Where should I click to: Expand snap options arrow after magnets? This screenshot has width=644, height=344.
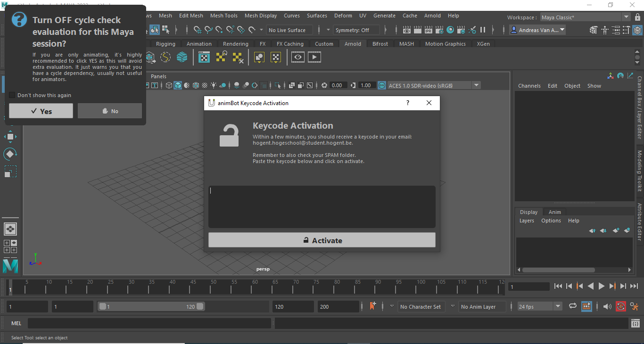click(x=262, y=30)
